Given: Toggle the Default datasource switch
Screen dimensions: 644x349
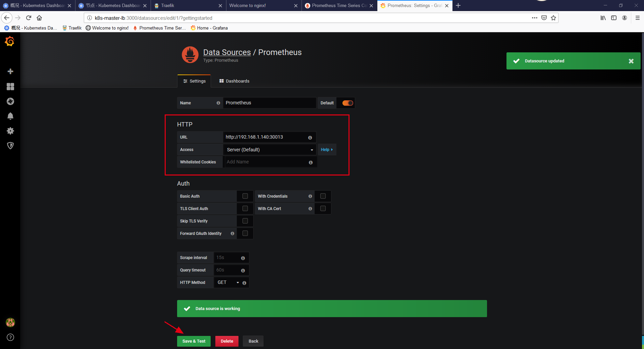Looking at the screenshot, I should tap(347, 103).
